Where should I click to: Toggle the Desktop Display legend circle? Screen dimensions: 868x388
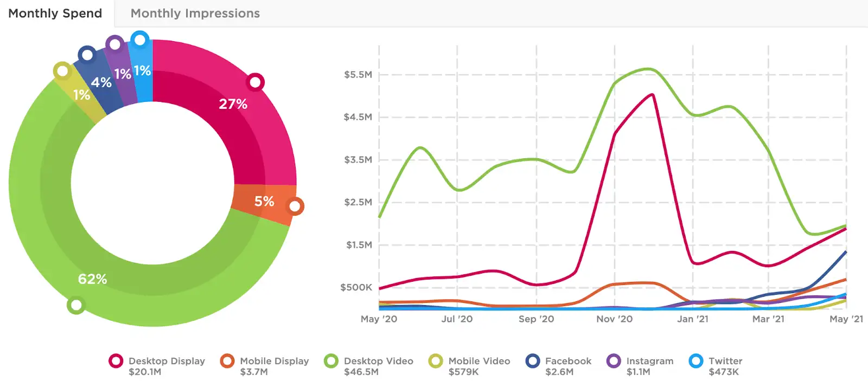[116, 361]
